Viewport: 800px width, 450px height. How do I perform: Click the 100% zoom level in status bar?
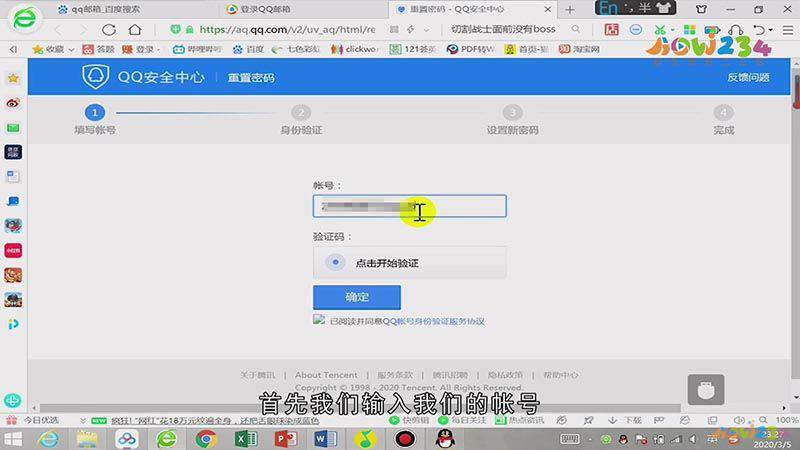click(787, 420)
